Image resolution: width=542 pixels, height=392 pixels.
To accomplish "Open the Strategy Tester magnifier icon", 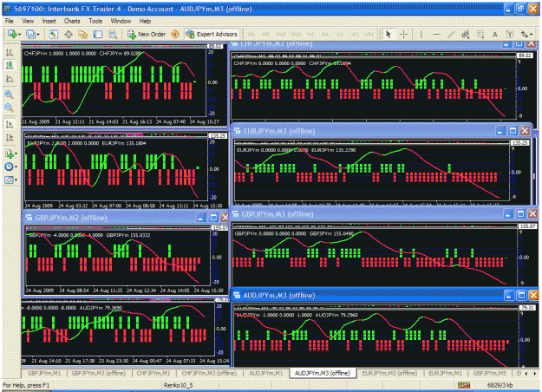I will click(x=113, y=34).
